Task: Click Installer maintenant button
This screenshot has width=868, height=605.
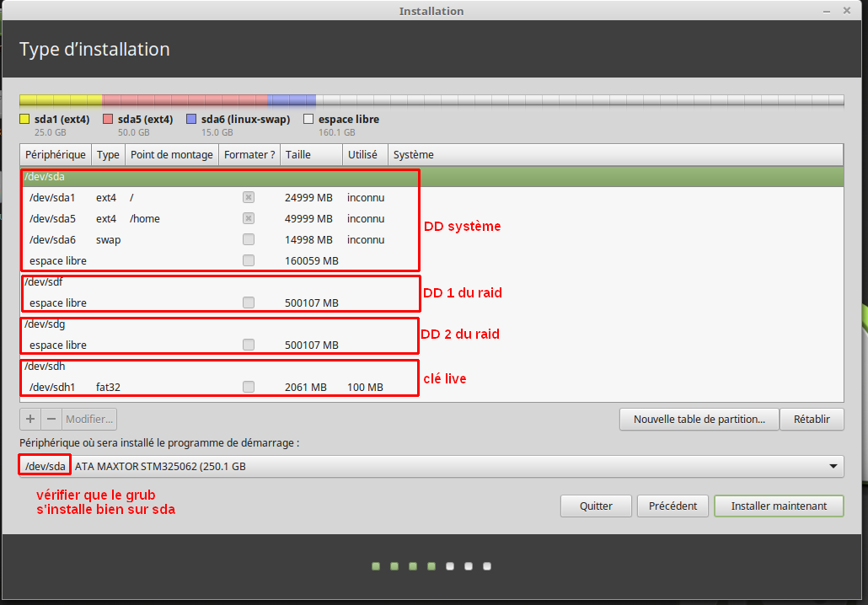Action: tap(779, 506)
